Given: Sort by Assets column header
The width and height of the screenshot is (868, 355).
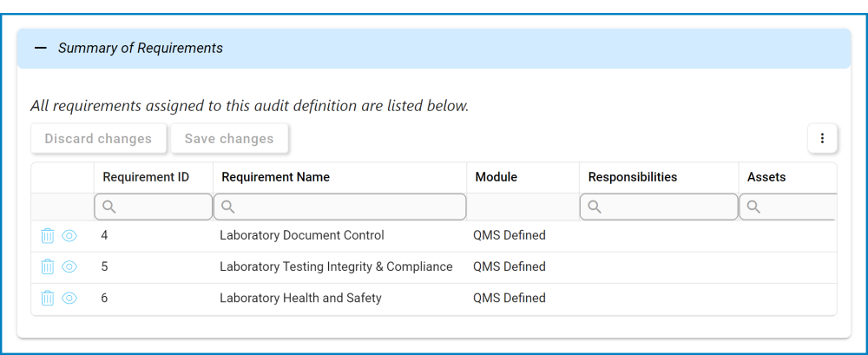Looking at the screenshot, I should click(x=766, y=177).
